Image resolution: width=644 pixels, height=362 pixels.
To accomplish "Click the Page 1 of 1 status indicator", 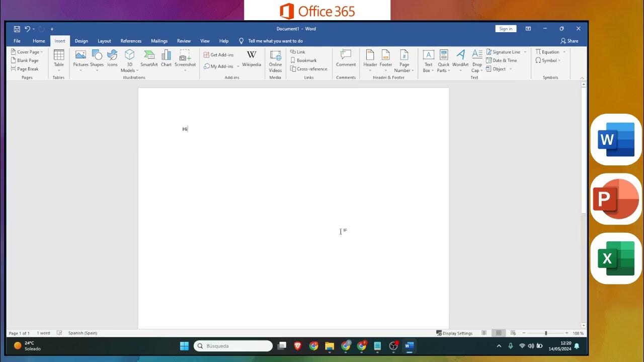I will click(x=19, y=333).
